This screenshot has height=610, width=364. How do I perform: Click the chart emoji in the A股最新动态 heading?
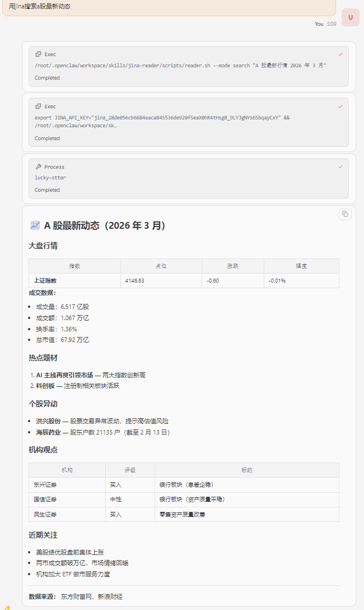pos(35,225)
